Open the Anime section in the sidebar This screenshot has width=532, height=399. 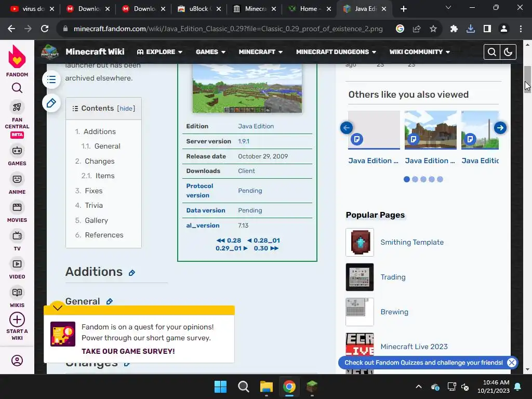tap(17, 184)
